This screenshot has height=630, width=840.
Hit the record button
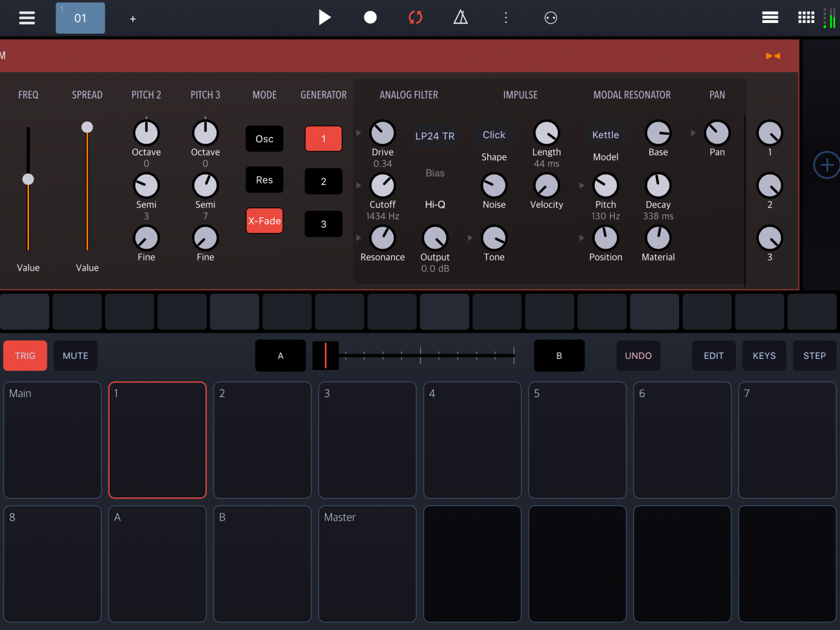pos(370,17)
